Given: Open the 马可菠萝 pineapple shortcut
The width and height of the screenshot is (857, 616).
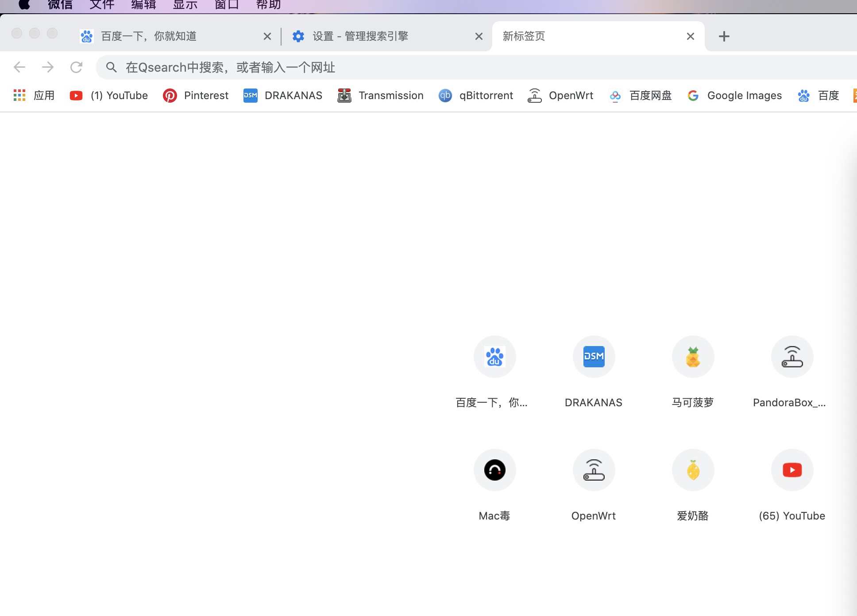Looking at the screenshot, I should (693, 357).
